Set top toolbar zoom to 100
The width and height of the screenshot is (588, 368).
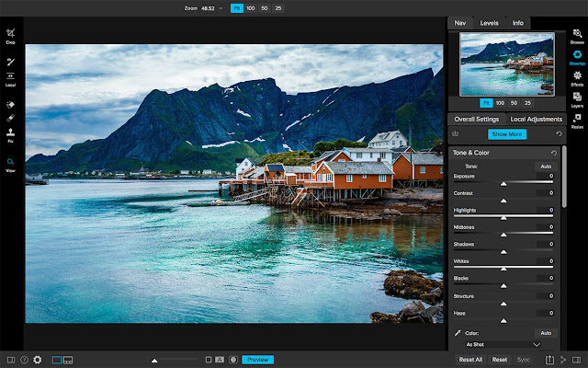252,7
